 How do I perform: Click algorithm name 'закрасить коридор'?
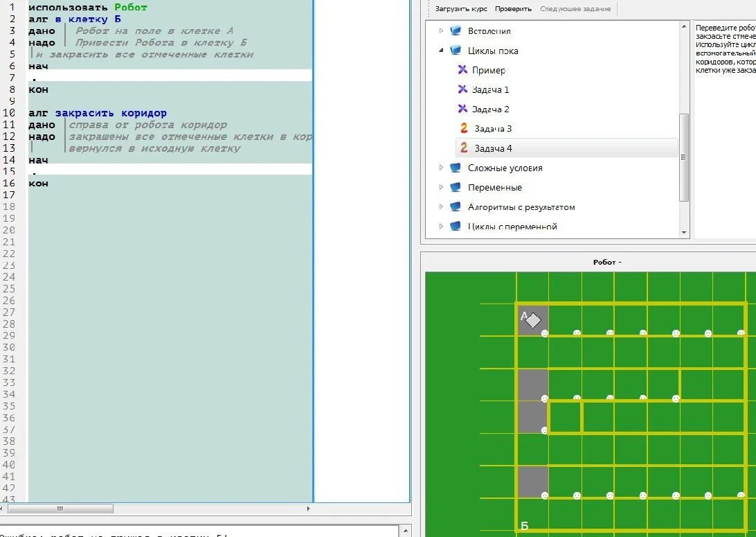[x=111, y=113]
